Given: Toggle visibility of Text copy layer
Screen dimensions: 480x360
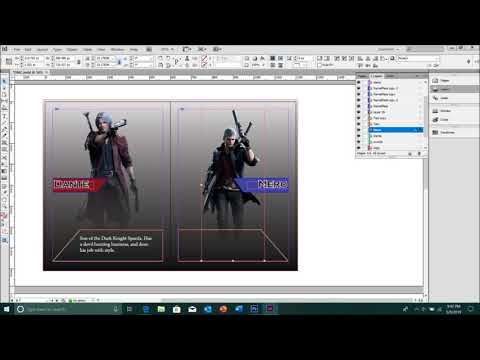Looking at the screenshot, I should 359,118.
